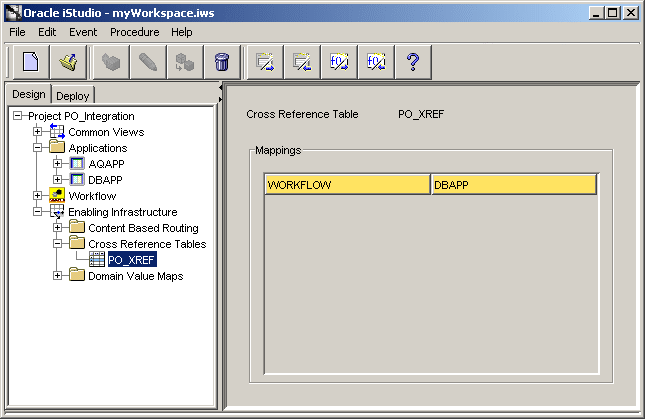Select the Common Views label

click(107, 132)
